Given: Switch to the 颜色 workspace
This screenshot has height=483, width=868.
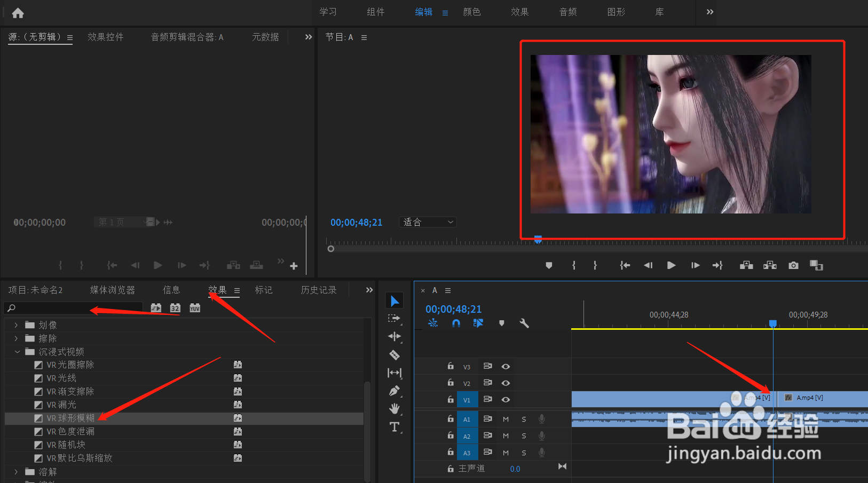Looking at the screenshot, I should pyautogui.click(x=472, y=12).
